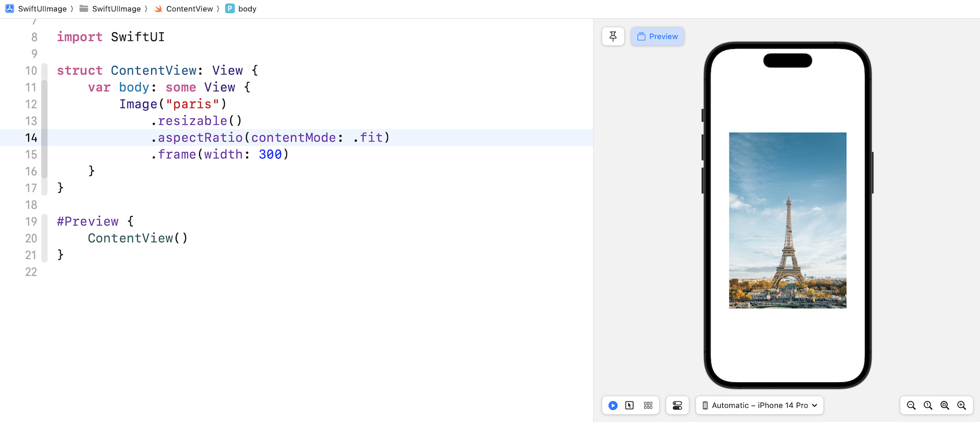Click SwiftUIImage project breadcrumb icon
Image resolution: width=980 pixels, height=422 pixels.
point(10,9)
